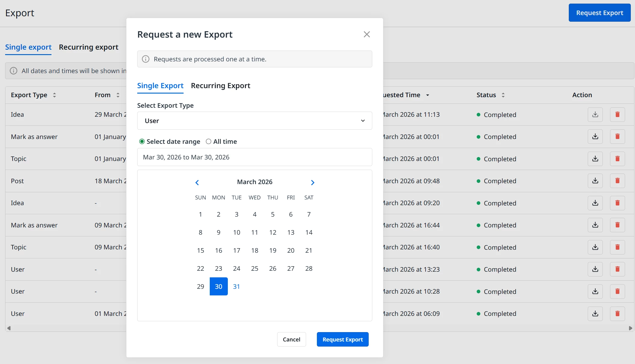Close the Request a new Export dialog

point(367,34)
